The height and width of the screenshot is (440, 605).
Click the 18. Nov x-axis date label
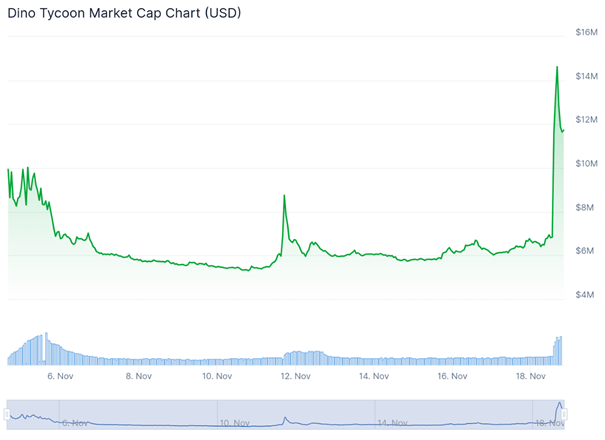(x=531, y=377)
